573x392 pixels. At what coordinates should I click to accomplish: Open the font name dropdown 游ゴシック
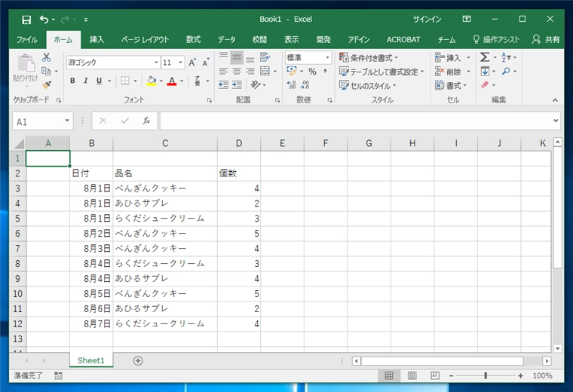click(x=112, y=63)
